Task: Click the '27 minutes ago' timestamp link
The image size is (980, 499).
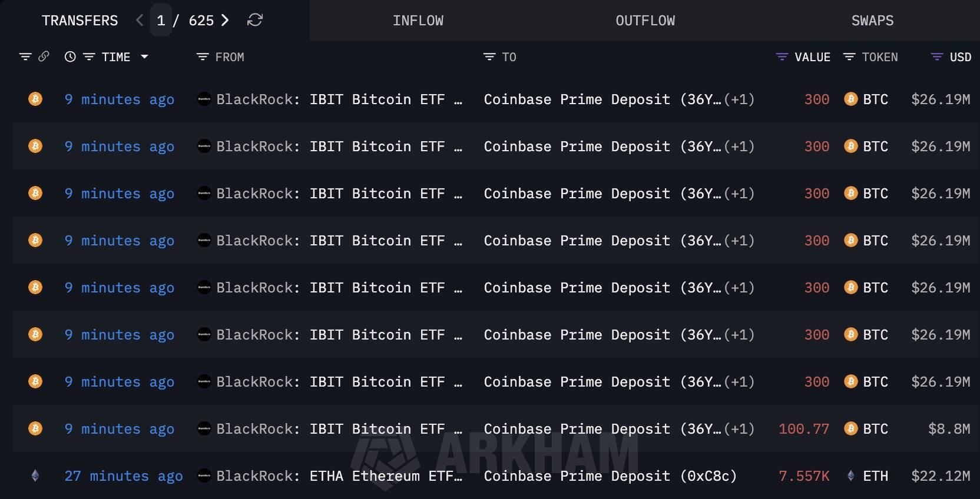Action: click(x=124, y=476)
